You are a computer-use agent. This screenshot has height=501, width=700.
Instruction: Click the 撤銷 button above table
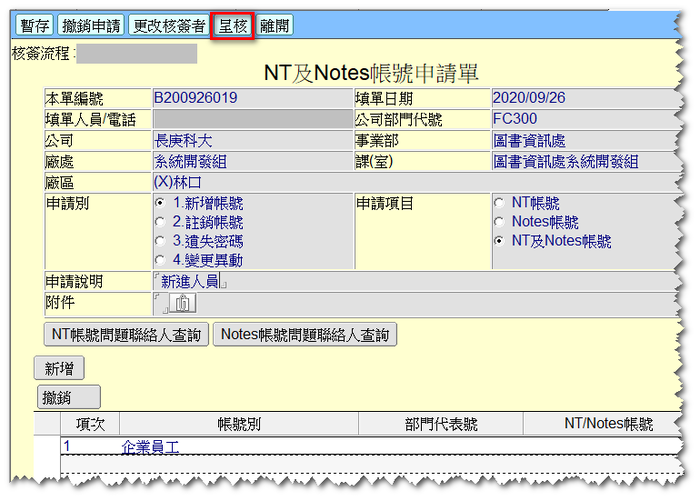coord(68,397)
